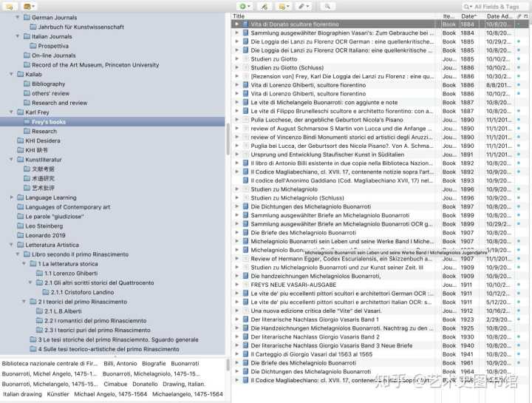
Task: Click folder icon of Frey's books collection
Action: tap(27, 121)
